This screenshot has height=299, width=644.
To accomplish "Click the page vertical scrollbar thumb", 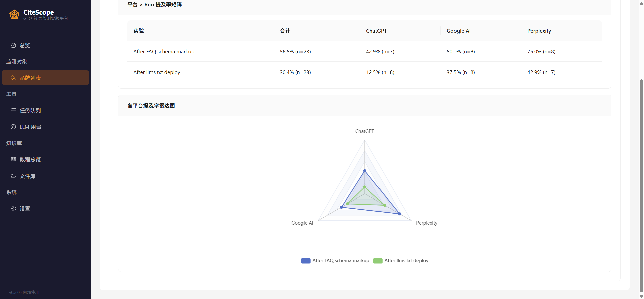I will [641, 186].
